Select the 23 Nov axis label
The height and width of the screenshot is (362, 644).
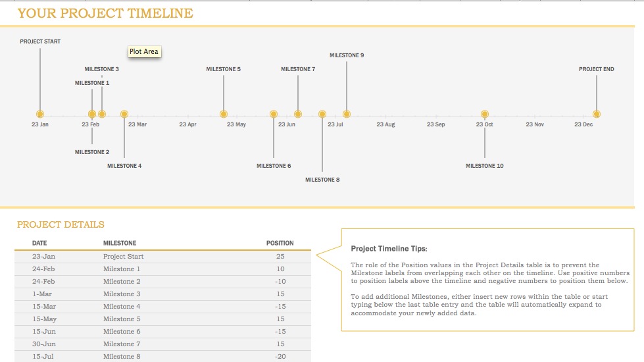point(535,124)
